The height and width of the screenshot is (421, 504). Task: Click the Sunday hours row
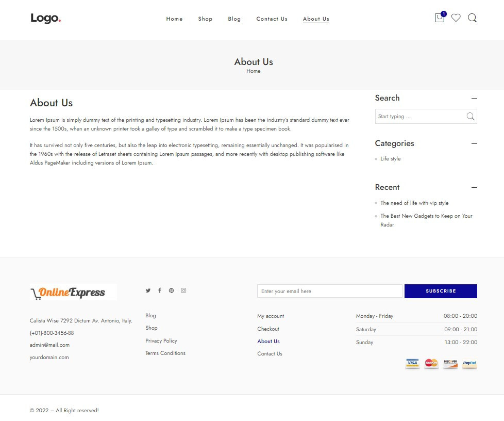coord(416,342)
